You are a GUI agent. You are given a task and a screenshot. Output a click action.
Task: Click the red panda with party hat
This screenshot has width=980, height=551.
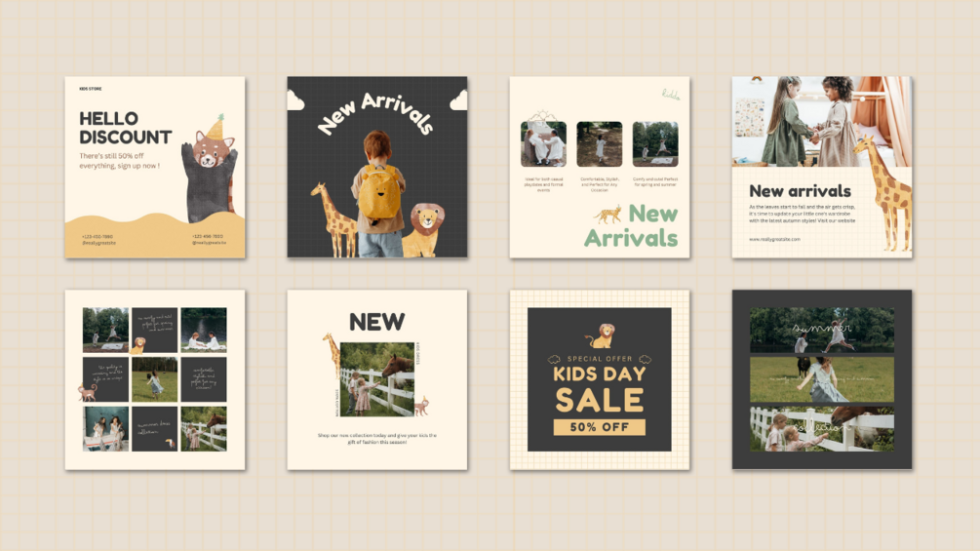point(210,170)
